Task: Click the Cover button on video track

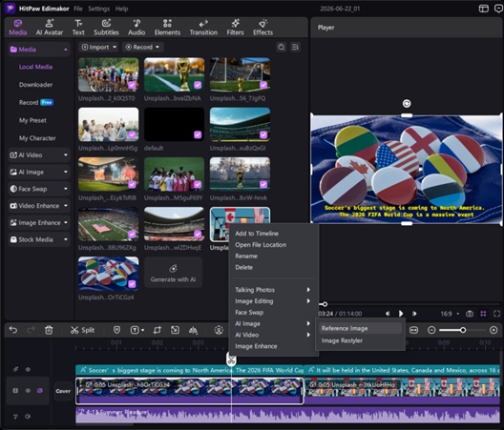Action: (63, 391)
